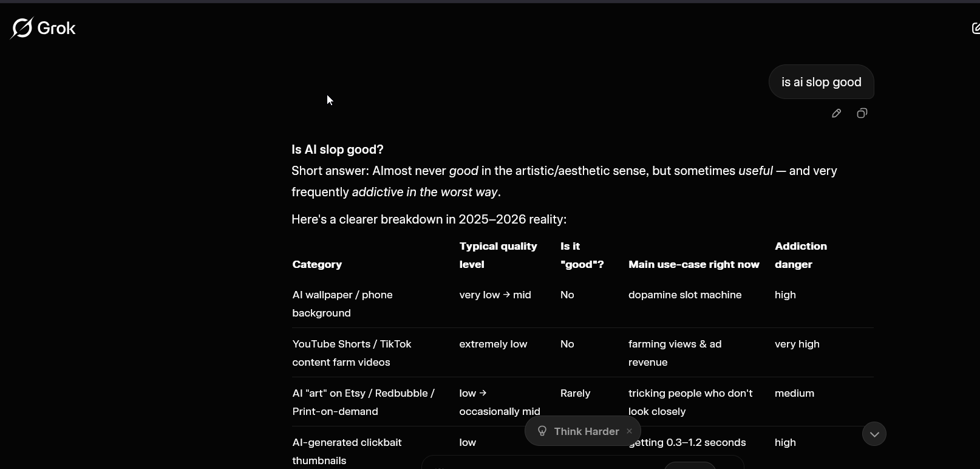This screenshot has height=469, width=980.
Task: Edit the "is ai slop good" message
Action: (836, 114)
